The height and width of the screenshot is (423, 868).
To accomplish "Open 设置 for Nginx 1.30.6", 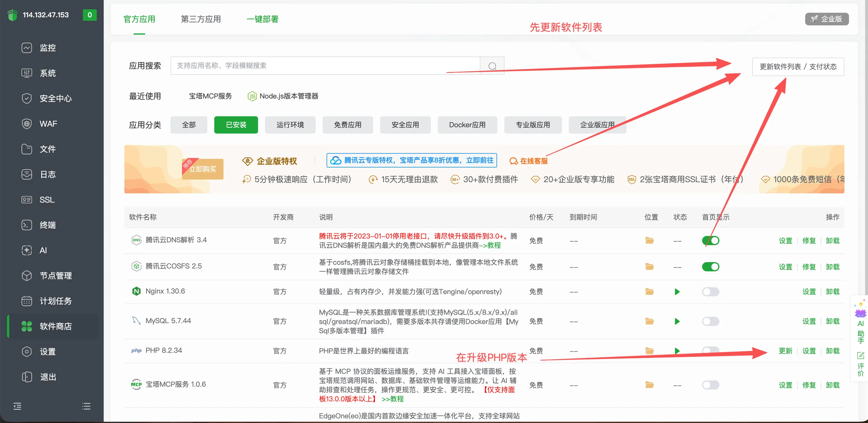I will (x=809, y=292).
